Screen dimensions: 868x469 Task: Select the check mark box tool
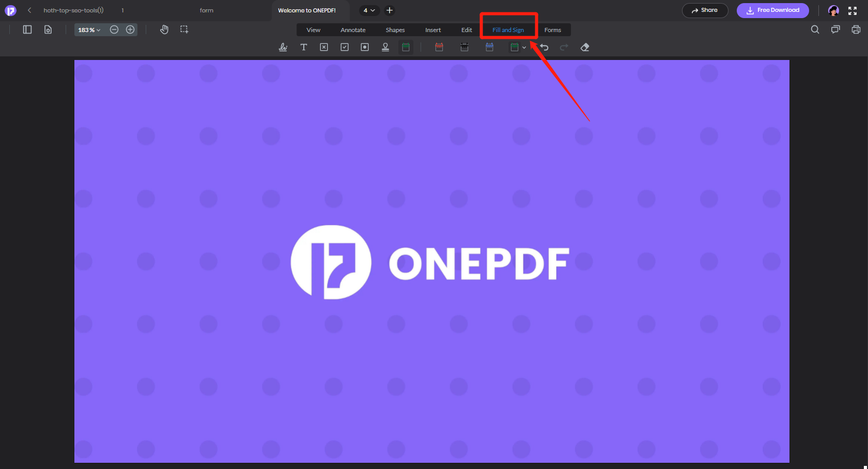click(x=345, y=47)
